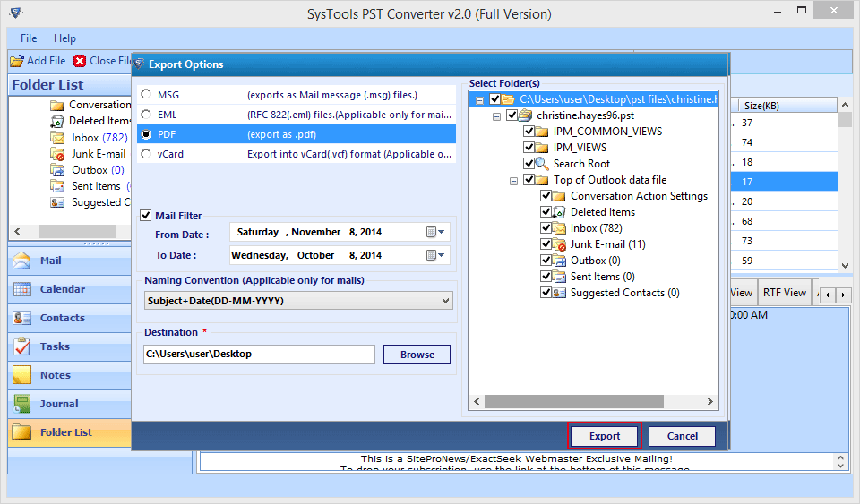Click the size list scroll-down arrow
This screenshot has height=504, width=860.
pyautogui.click(x=845, y=265)
